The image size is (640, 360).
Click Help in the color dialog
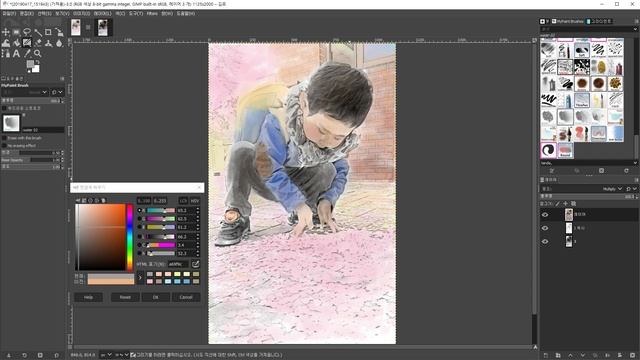click(88, 297)
